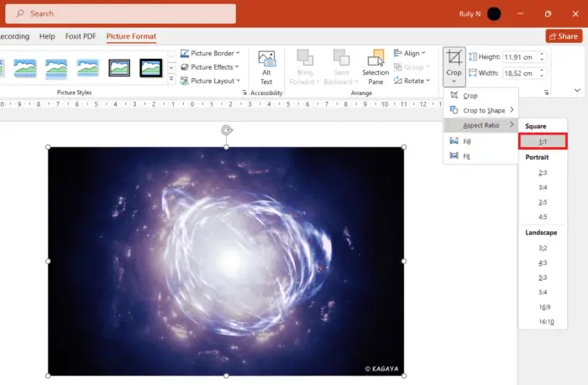Open the Format Picture dialog launcher
Screen dimensions: 588x385
click(244, 92)
